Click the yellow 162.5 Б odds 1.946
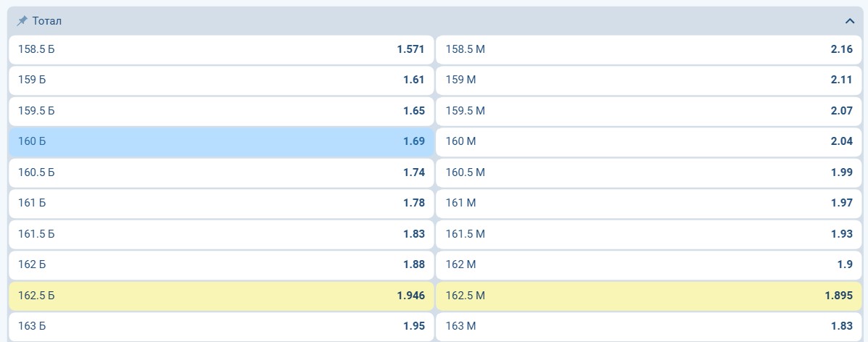Image resolution: width=868 pixels, height=342 pixels. point(221,296)
